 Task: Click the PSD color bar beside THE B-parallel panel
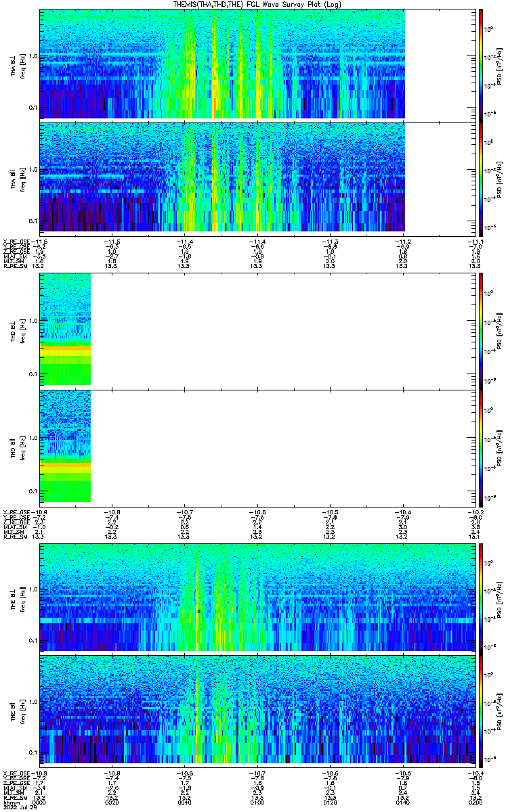(480, 710)
